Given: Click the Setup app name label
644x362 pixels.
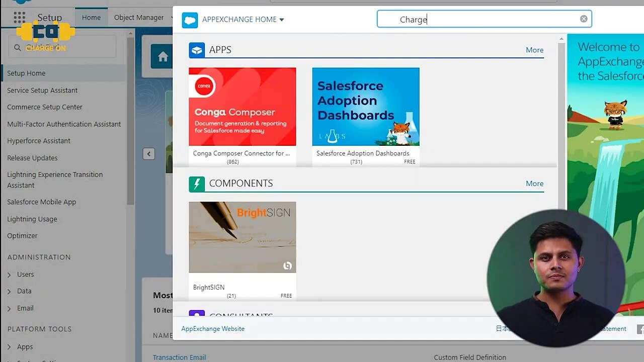Looking at the screenshot, I should (50, 18).
